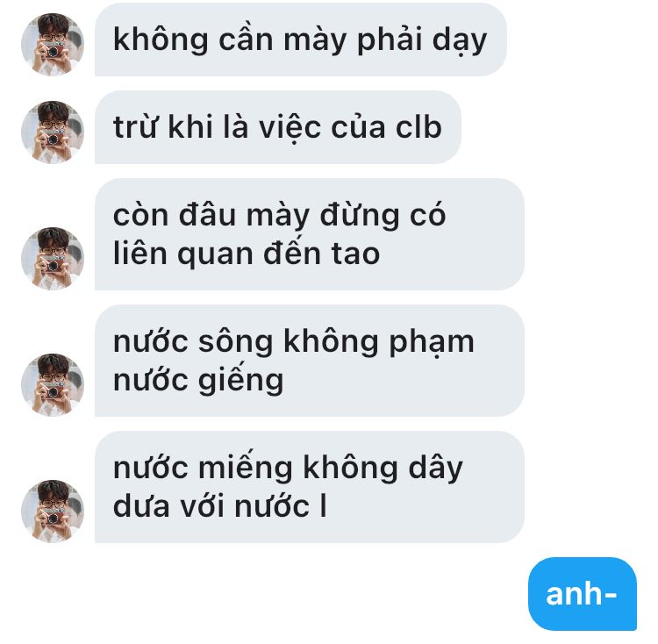This screenshot has width=658, height=644.
Task: Click the 'còn đâu mày đừng có' text line
Action: click(279, 215)
